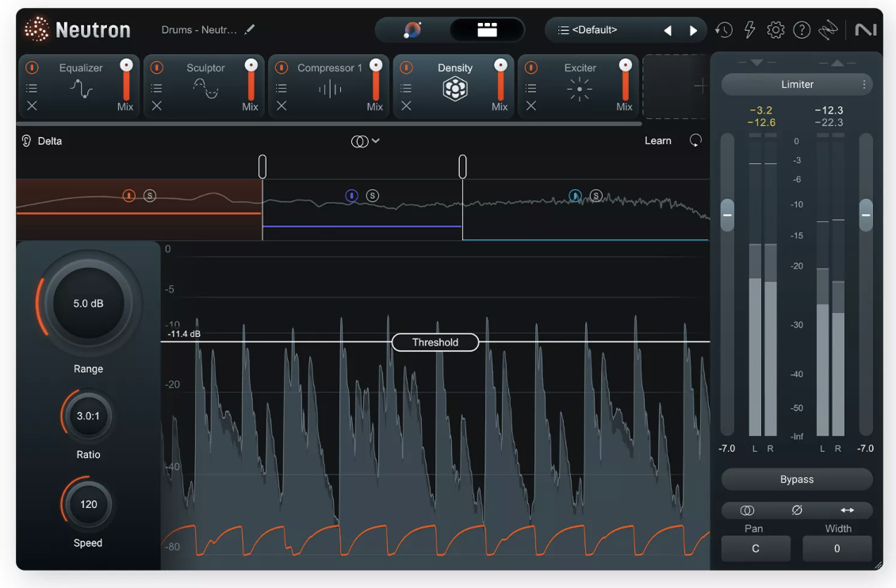Select the Limiter button
Image resolution: width=896 pixels, height=588 pixels.
pos(797,85)
